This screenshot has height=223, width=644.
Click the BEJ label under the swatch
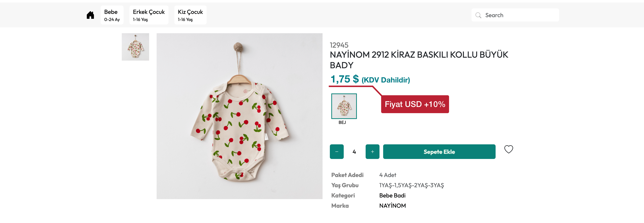[342, 122]
